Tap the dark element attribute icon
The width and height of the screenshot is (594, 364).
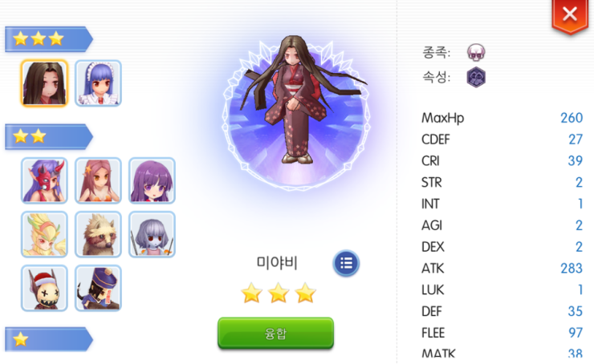[476, 77]
